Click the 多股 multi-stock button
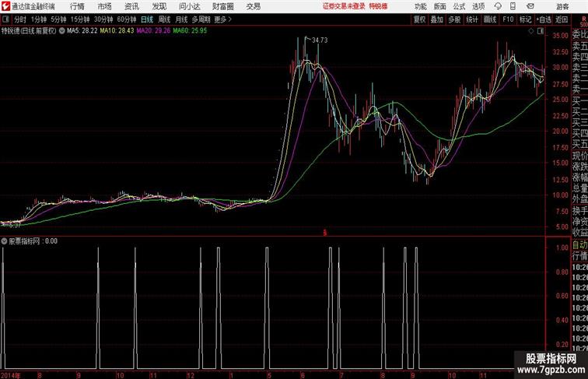The image size is (588, 379). [454, 19]
